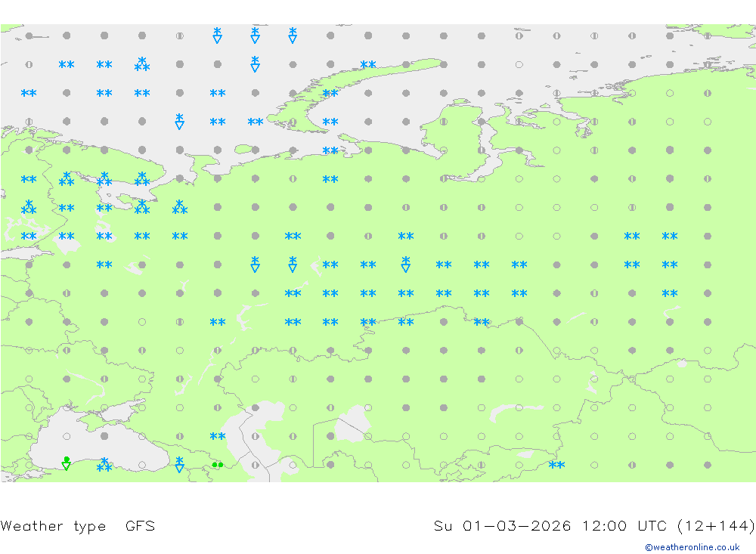Open the weatheronline.co.uk copyright link
Screen dimensions: 756x554
pos(692,547)
